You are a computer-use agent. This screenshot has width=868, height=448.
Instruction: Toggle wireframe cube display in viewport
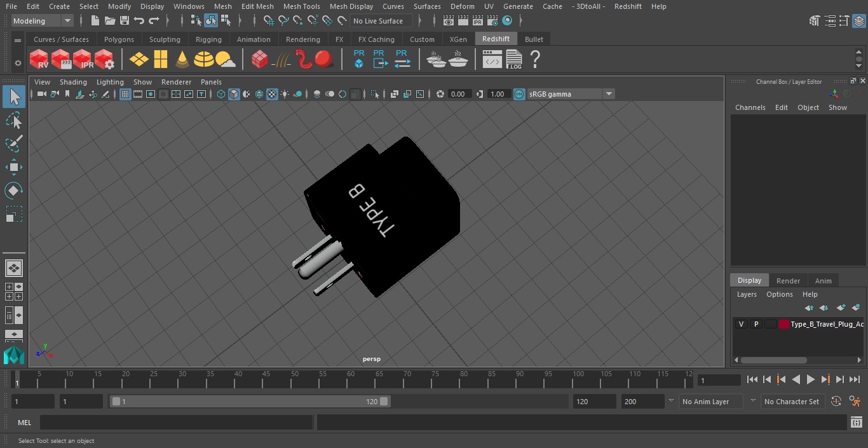(221, 94)
